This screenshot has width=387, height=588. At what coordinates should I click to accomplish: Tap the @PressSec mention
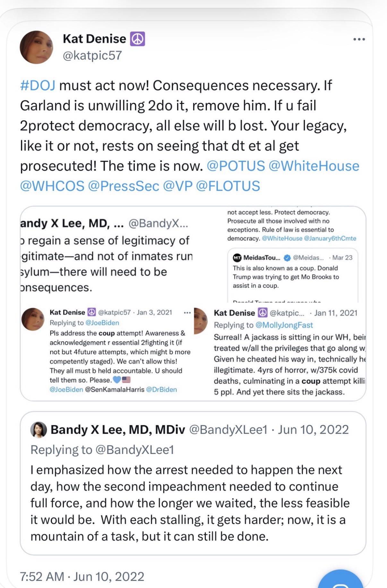tap(124, 186)
